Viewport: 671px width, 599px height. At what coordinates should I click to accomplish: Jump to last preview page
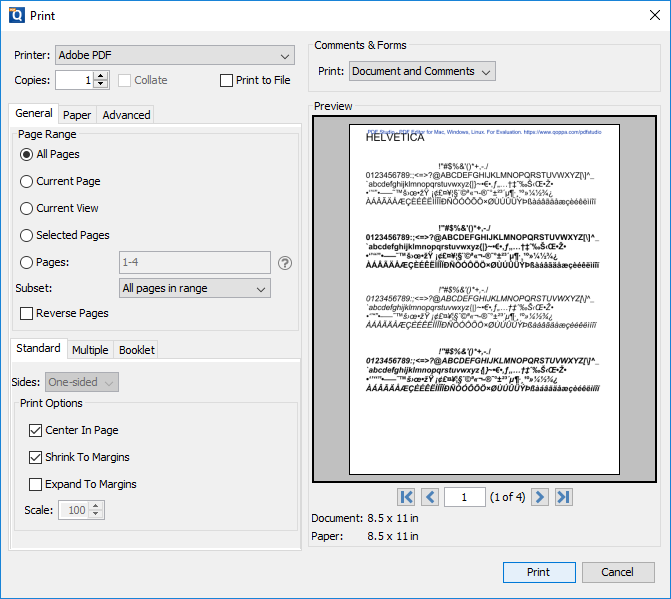pyautogui.click(x=563, y=497)
